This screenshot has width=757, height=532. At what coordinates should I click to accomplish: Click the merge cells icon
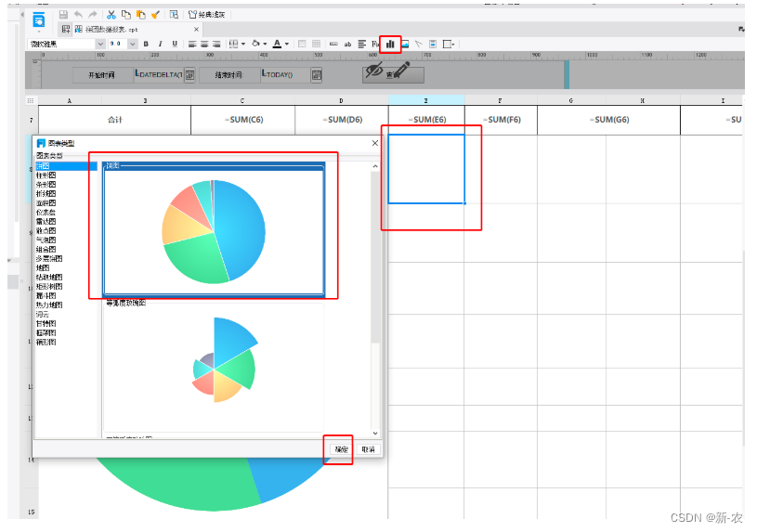[x=302, y=44]
